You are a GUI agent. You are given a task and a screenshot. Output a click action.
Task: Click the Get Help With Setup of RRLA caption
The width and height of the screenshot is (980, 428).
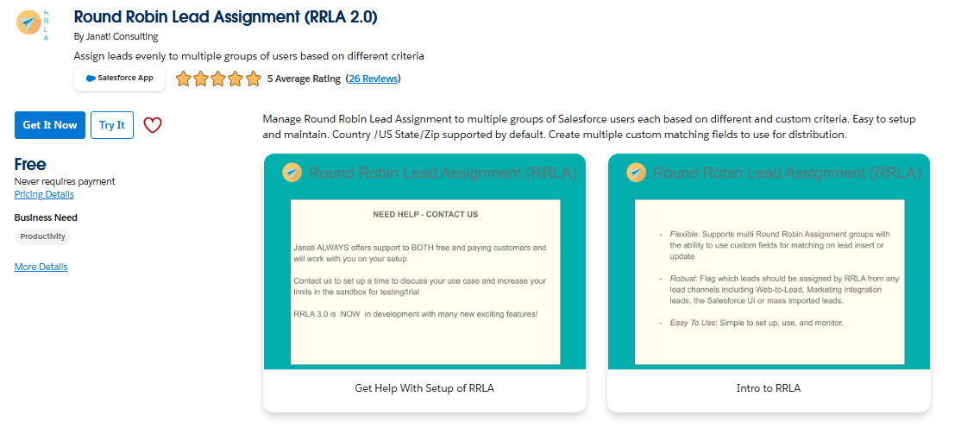[424, 388]
